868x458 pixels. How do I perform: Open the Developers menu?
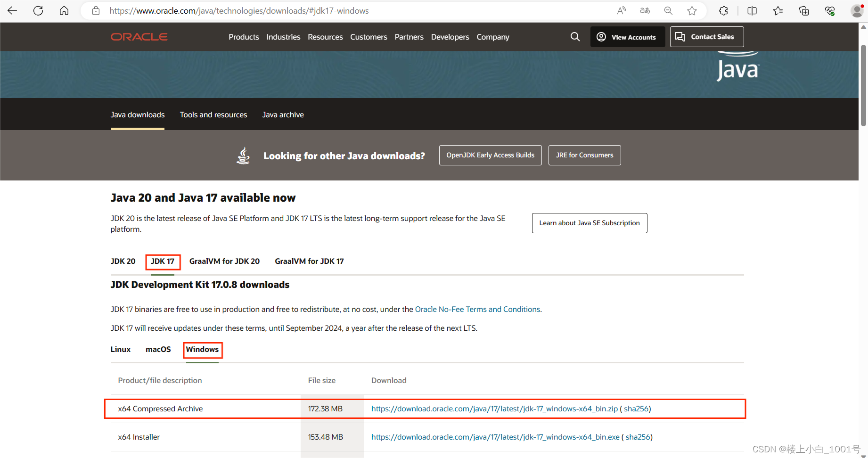[x=450, y=37]
